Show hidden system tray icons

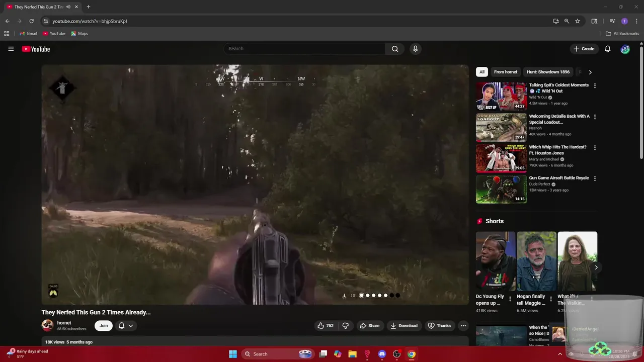560,354
